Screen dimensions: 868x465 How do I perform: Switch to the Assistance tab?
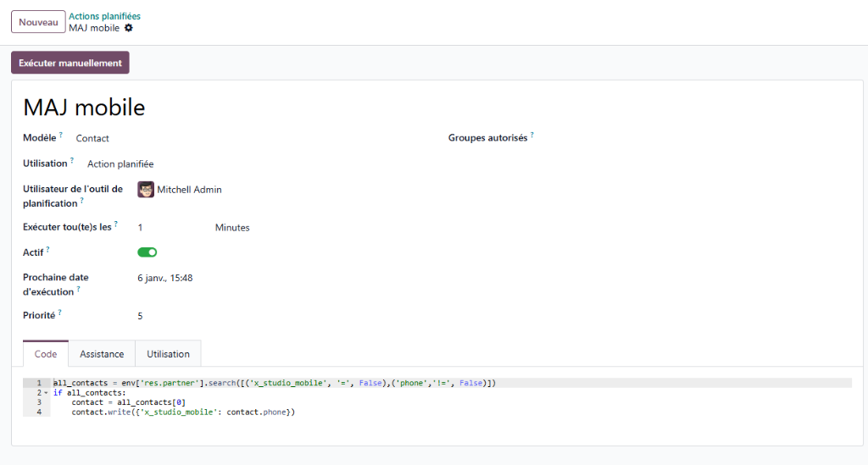pyautogui.click(x=102, y=354)
